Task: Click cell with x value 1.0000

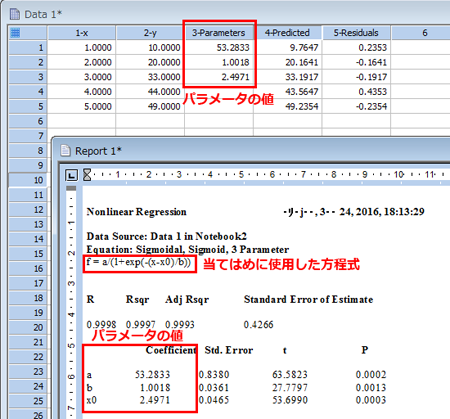Action: tap(82, 47)
